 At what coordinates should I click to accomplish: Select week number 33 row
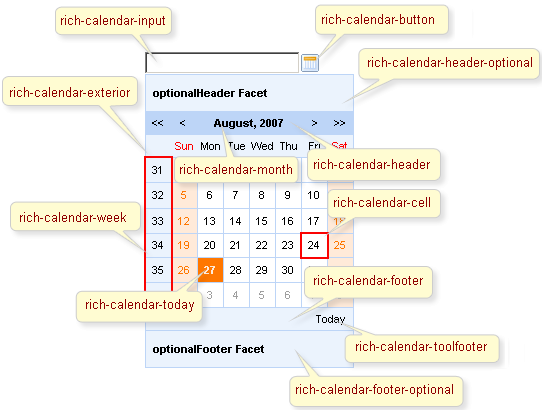tap(157, 221)
